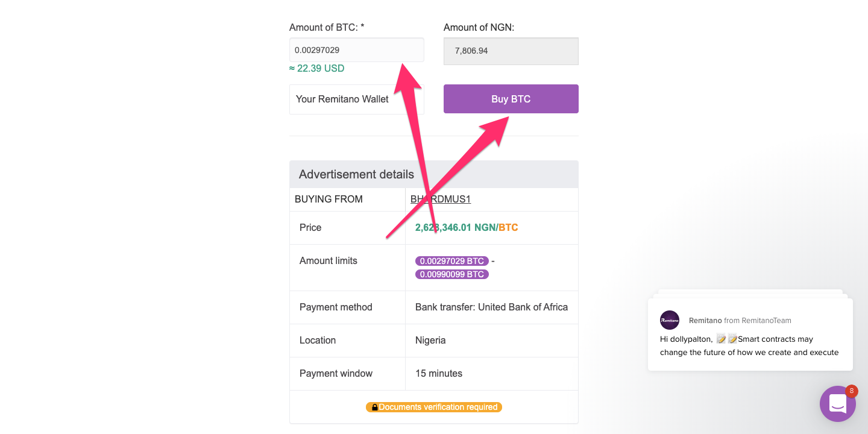Click the 15 minutes payment window value
Screen dimensions: 868x434
pos(439,374)
